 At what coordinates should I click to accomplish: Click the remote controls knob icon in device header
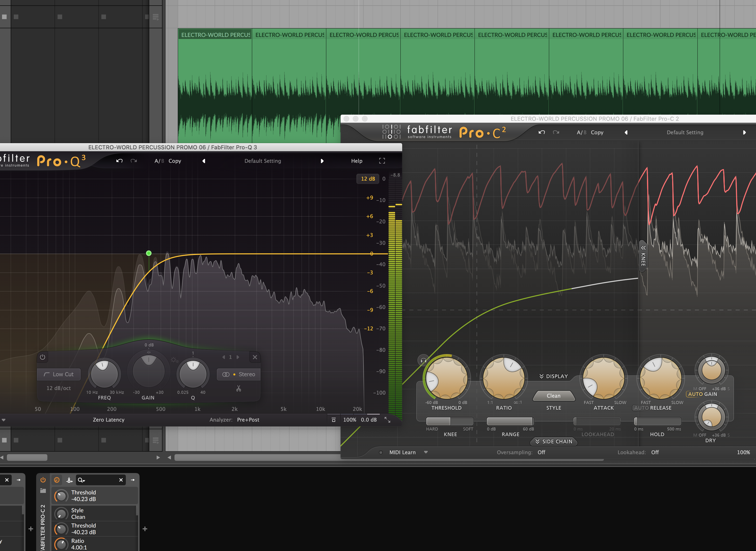coord(57,480)
